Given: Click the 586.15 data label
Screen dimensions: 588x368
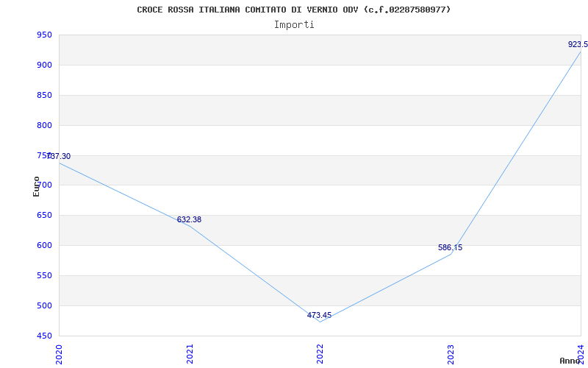Looking at the screenshot, I should (450, 248).
